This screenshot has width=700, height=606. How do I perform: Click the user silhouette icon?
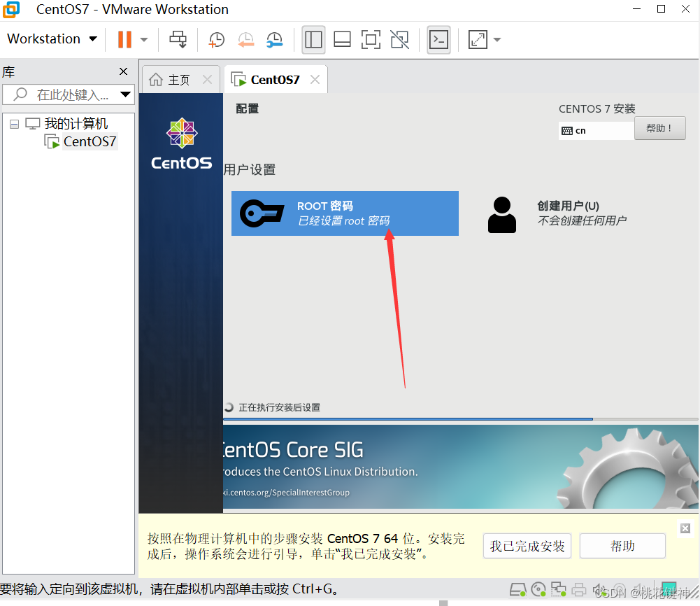tap(502, 214)
